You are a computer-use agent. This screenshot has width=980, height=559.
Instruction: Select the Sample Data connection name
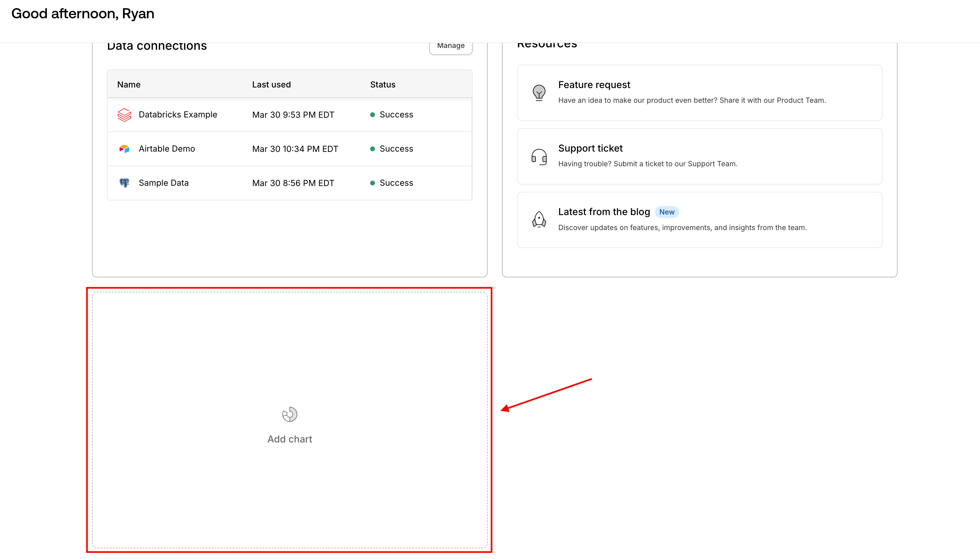coord(163,183)
